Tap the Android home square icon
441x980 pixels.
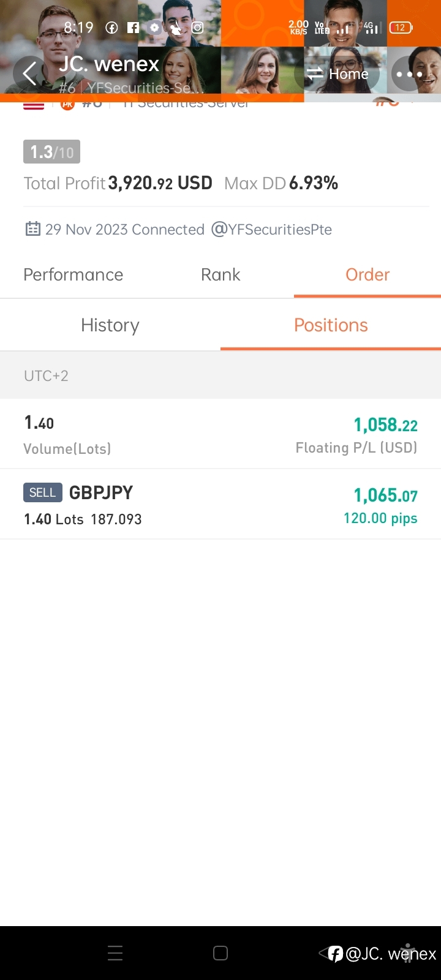[x=221, y=953]
